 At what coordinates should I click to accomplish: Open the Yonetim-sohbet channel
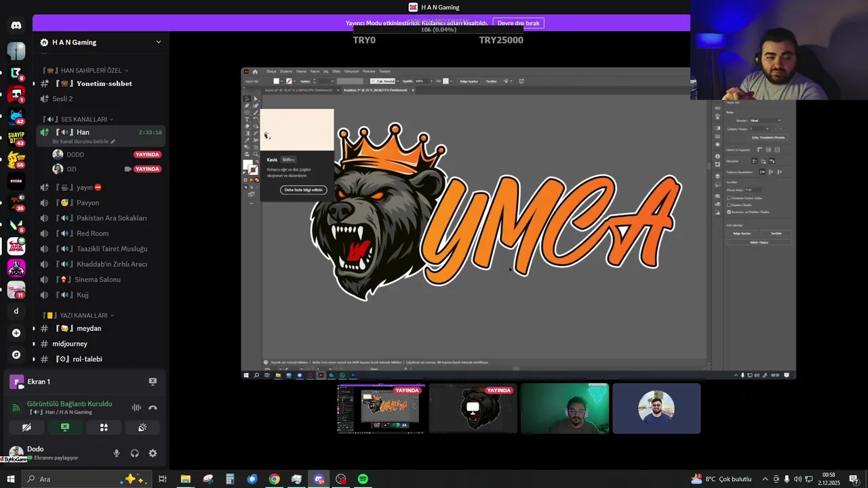click(104, 83)
